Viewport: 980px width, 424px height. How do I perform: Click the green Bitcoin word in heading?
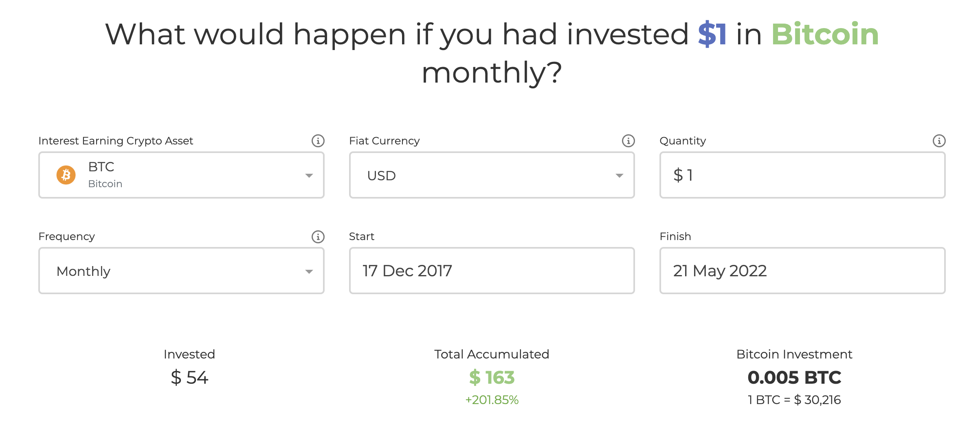point(825,34)
